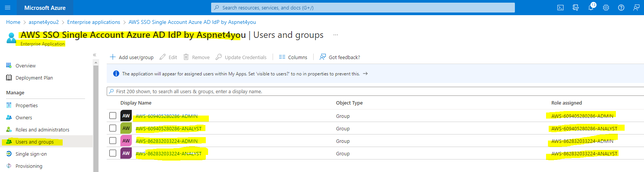Select the checkbox for AWS-609405280286-ADMIN
Image resolution: width=644 pixels, height=172 pixels.
pos(113,116)
